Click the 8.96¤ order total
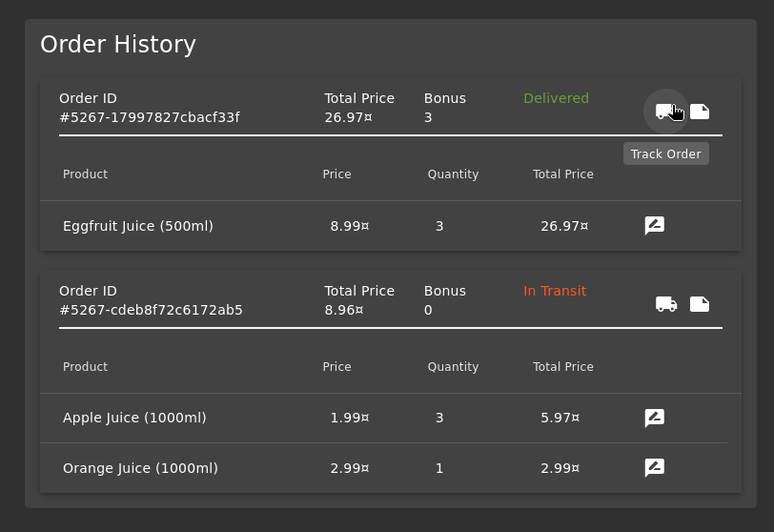The height and width of the screenshot is (532, 774). click(344, 310)
